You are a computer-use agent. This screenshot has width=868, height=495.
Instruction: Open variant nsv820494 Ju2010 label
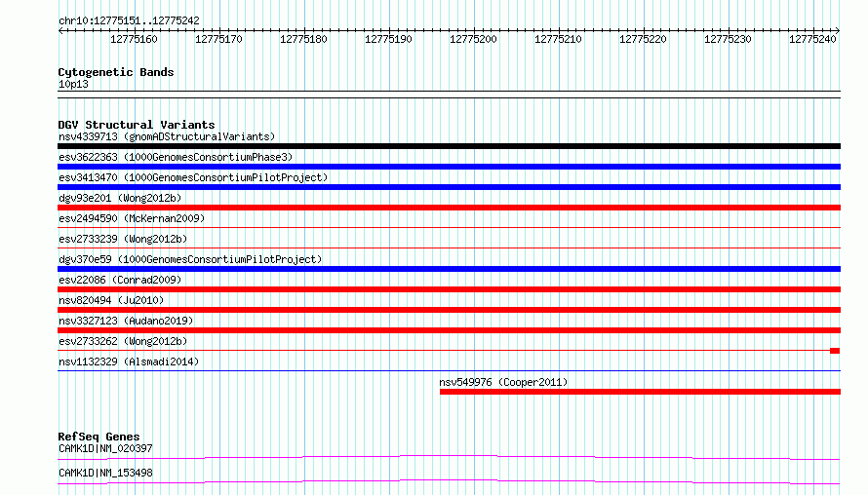pos(111,300)
